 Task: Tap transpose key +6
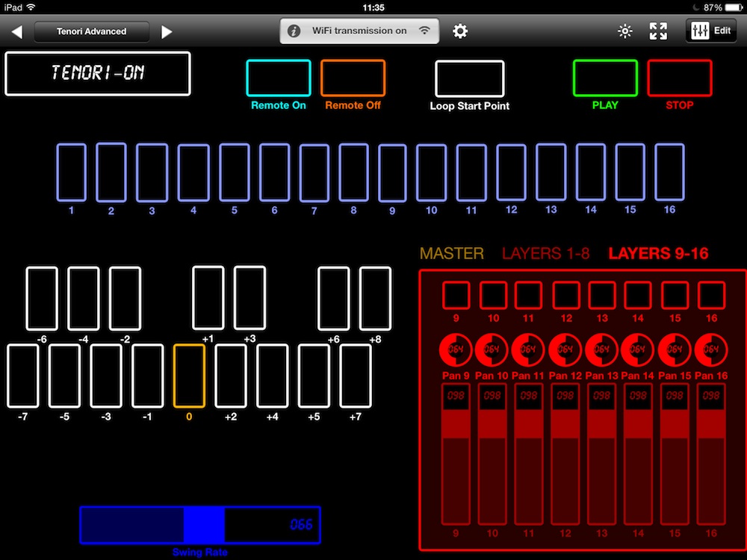pyautogui.click(x=333, y=299)
